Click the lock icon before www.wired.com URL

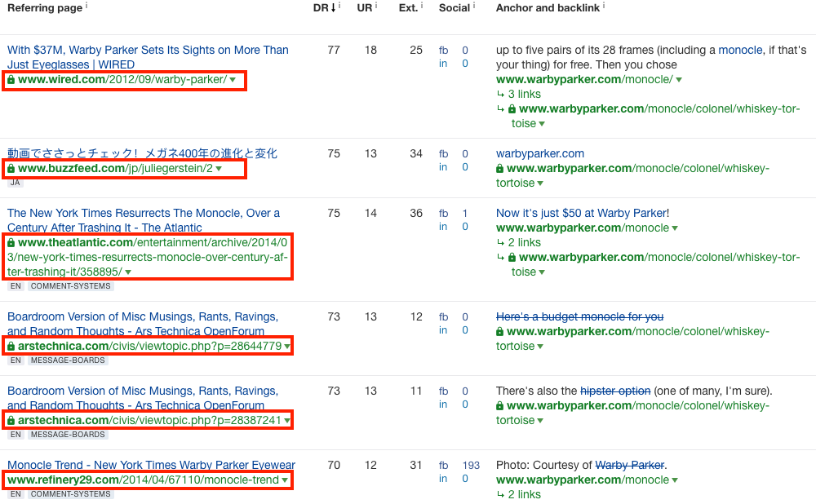pos(11,80)
